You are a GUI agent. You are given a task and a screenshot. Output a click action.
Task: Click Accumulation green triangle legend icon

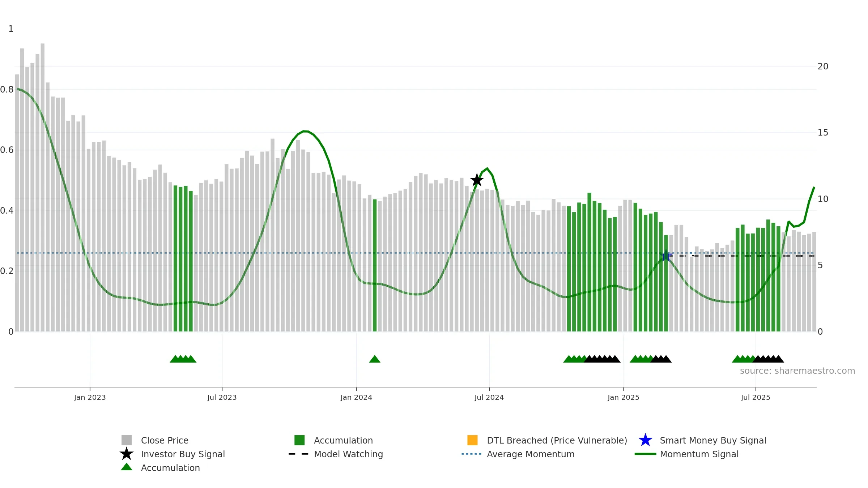pos(127,467)
